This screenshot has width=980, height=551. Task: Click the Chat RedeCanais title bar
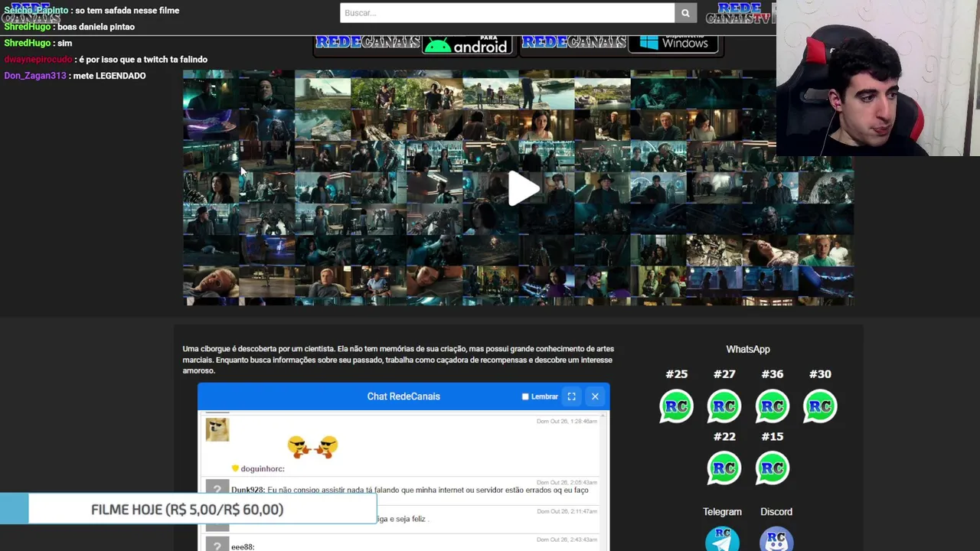point(403,396)
